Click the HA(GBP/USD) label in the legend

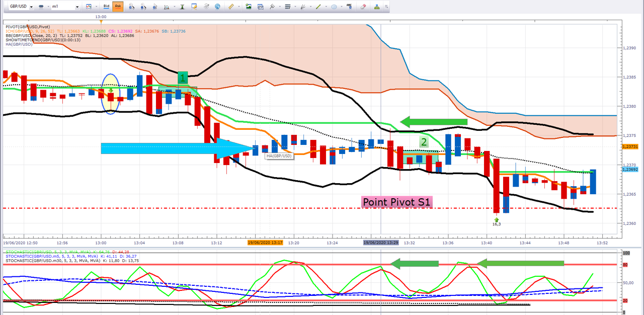click(x=19, y=44)
